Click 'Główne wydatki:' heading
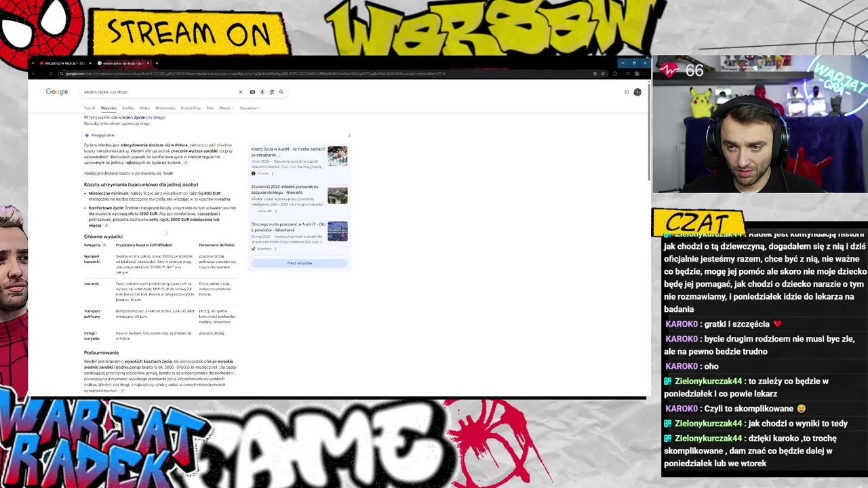 (x=104, y=237)
